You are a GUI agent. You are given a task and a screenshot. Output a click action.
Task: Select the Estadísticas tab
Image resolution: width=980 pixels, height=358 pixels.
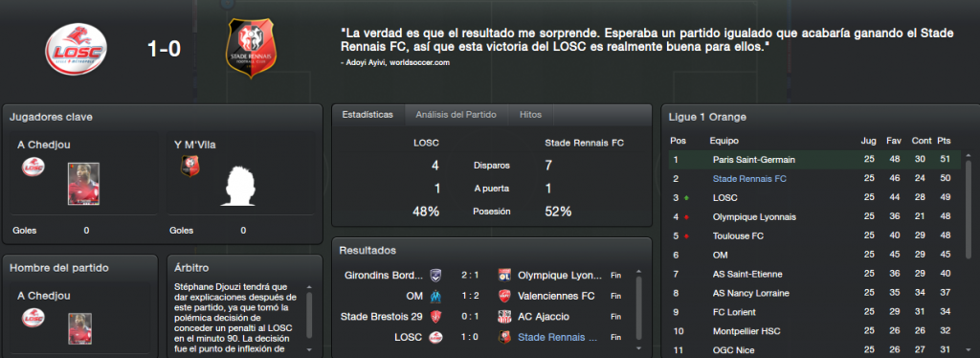coord(368,115)
